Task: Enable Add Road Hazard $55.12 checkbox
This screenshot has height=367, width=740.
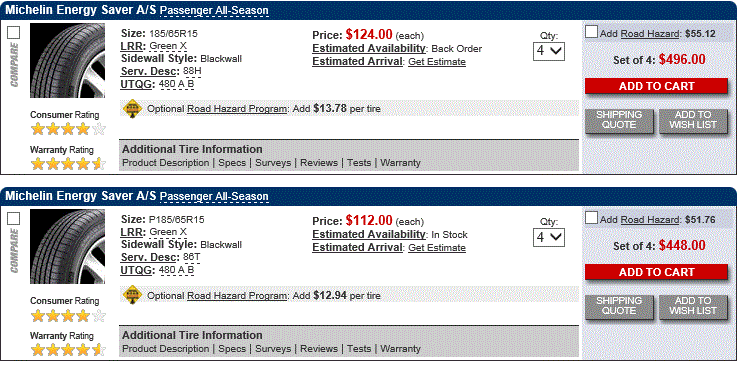Action: [x=591, y=32]
